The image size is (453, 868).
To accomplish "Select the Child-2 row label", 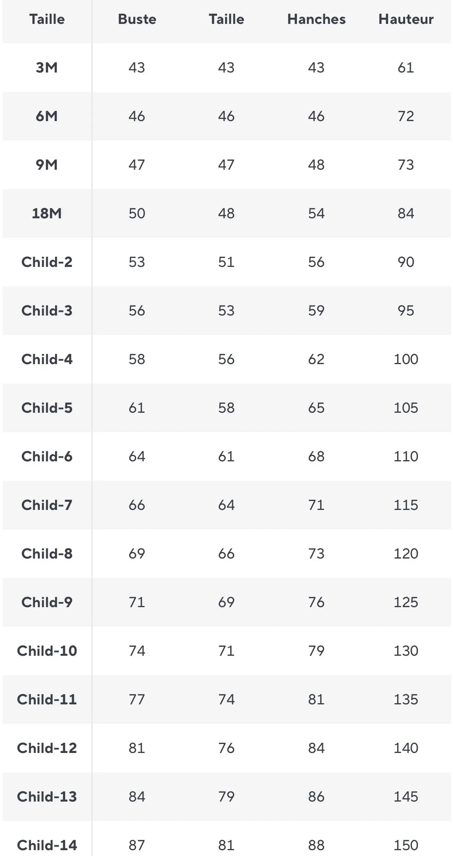I will (47, 262).
